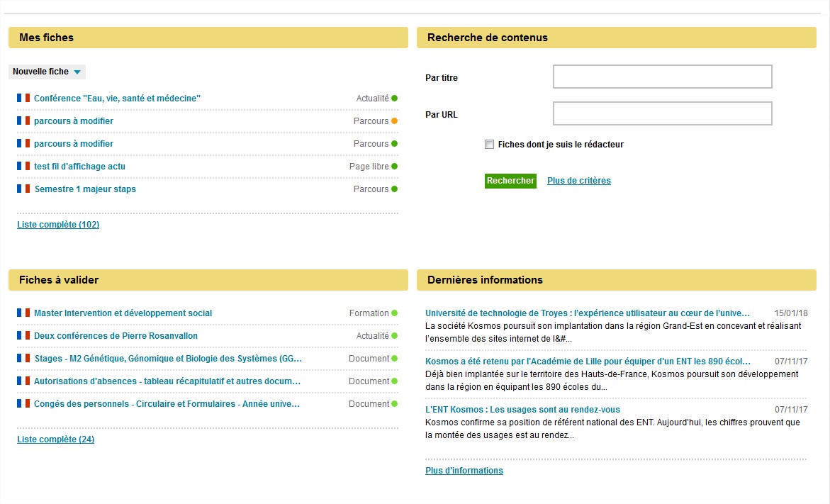Open L'ENT Kosmos usages article
Screen dimensions: 830x504
522,410
